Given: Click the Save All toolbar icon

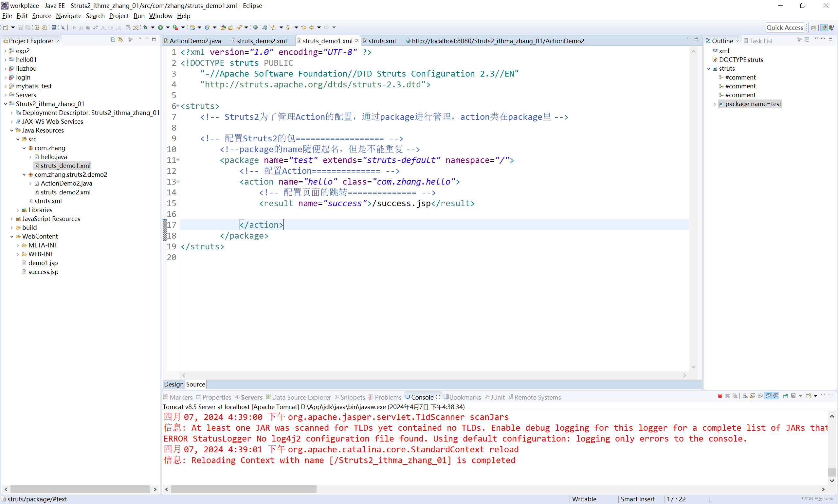Looking at the screenshot, I should click(28, 27).
